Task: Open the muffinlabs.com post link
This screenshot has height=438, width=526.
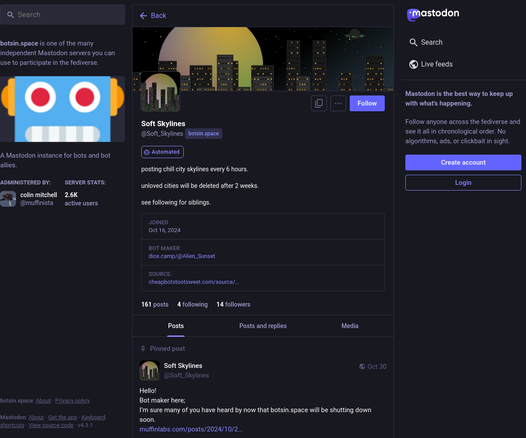Action: (x=191, y=429)
